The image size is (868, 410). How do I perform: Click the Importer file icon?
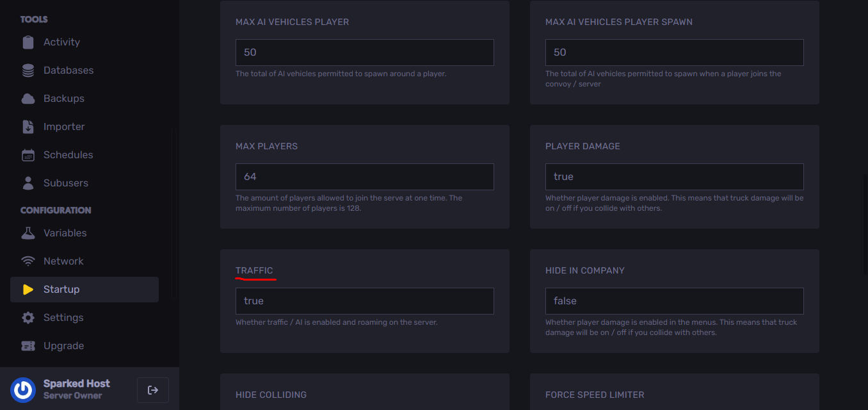click(x=28, y=127)
